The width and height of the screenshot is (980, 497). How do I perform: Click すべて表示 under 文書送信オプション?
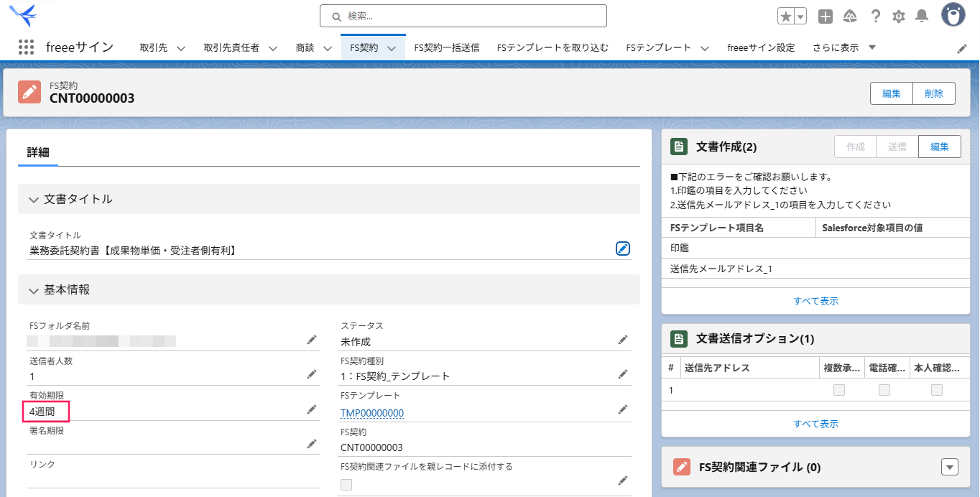(815, 424)
